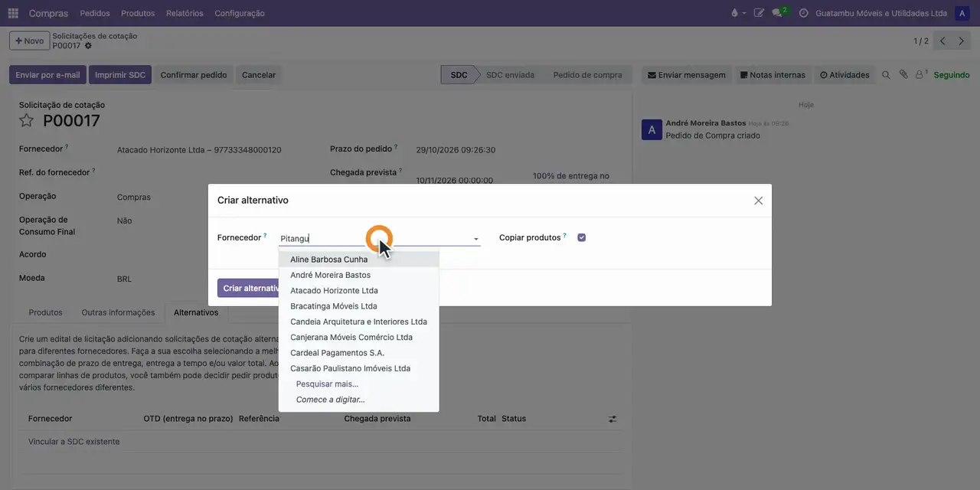
Task: Click the gear icon next to P00017
Action: (88, 46)
